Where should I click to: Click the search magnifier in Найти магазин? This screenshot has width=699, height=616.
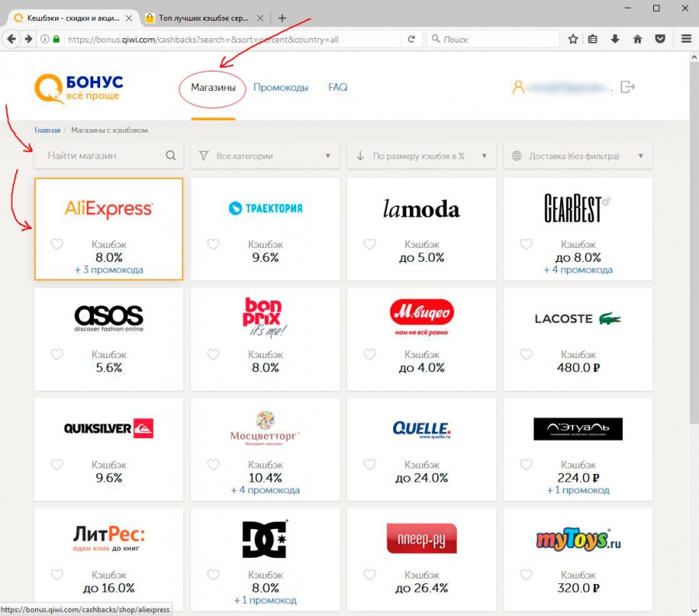171,155
